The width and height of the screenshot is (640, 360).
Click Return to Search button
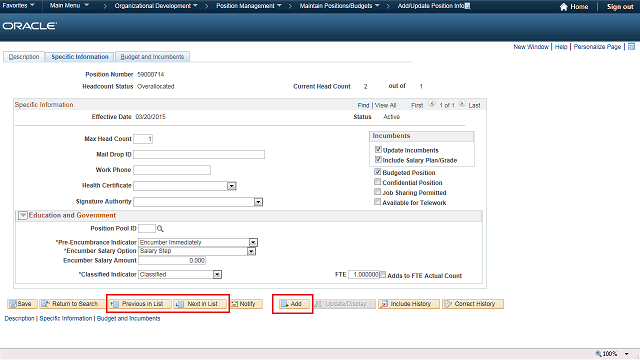point(72,304)
